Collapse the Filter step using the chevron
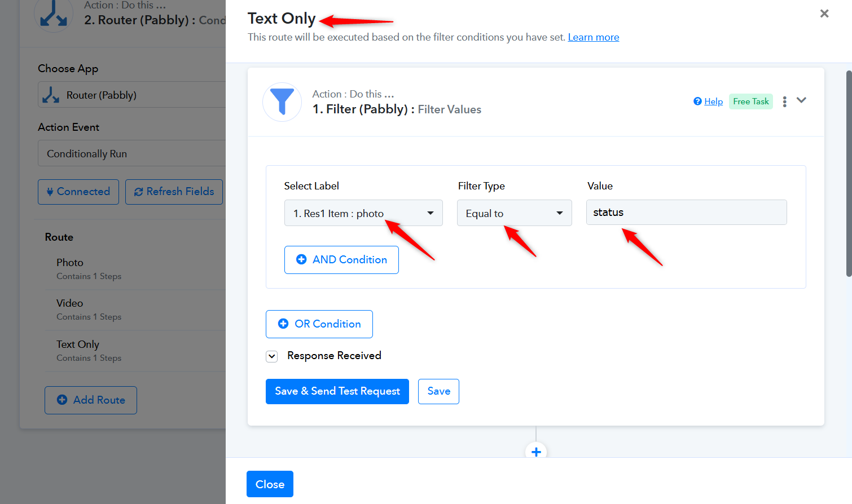The height and width of the screenshot is (504, 852). (801, 100)
